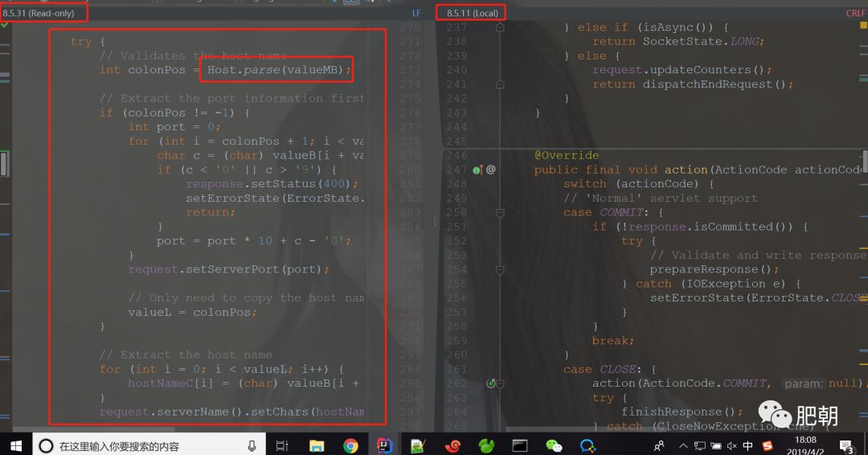
Task: Click the green check mark in the left stripe
Action: tap(5, 24)
